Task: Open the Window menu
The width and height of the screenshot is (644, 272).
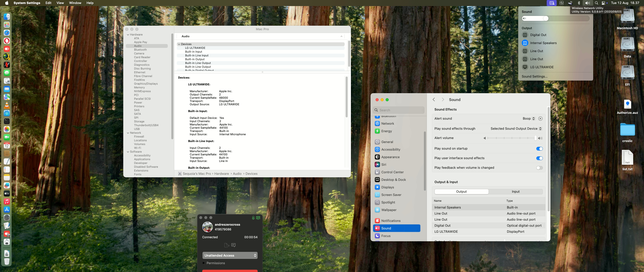Action: 75,3
